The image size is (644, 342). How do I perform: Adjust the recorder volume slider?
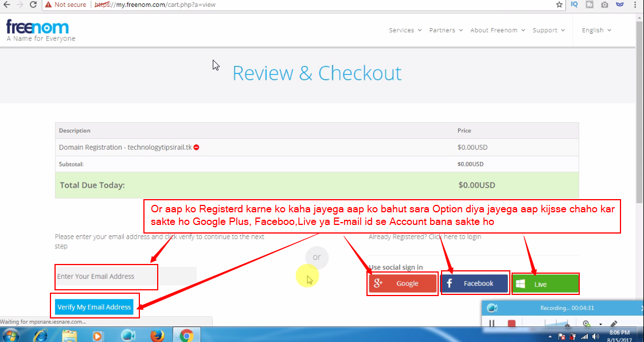[557, 324]
